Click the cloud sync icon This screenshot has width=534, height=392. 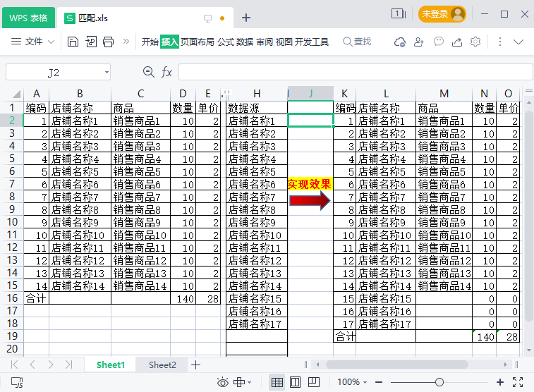[400, 42]
